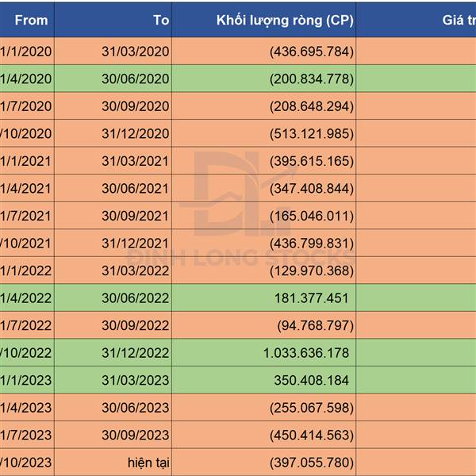
Task: Select the To date 30/09/2021
Action: tap(113, 216)
